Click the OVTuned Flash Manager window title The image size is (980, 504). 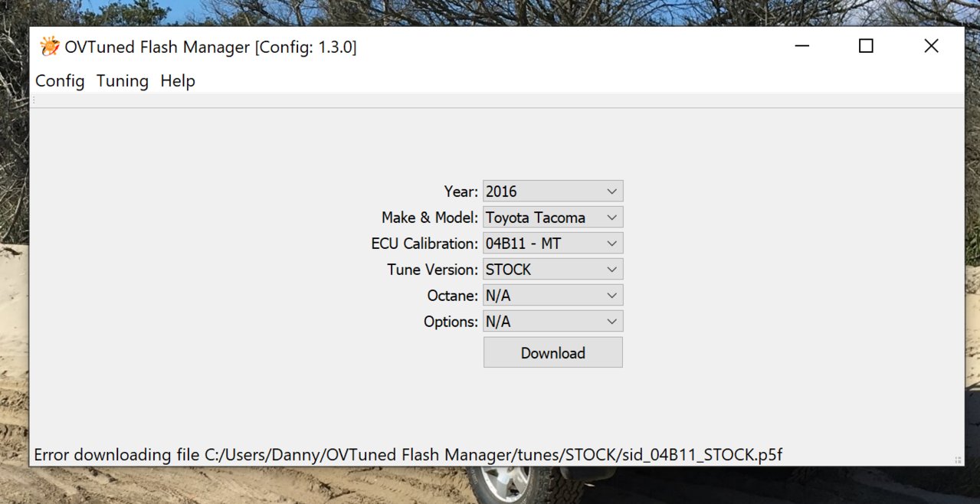[211, 47]
